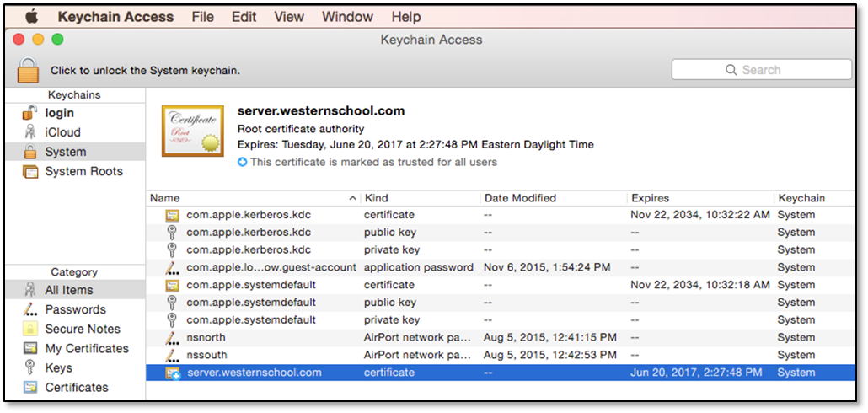Click the Nov 6, 2015, 1:54:24 PM date cell

[x=547, y=267]
